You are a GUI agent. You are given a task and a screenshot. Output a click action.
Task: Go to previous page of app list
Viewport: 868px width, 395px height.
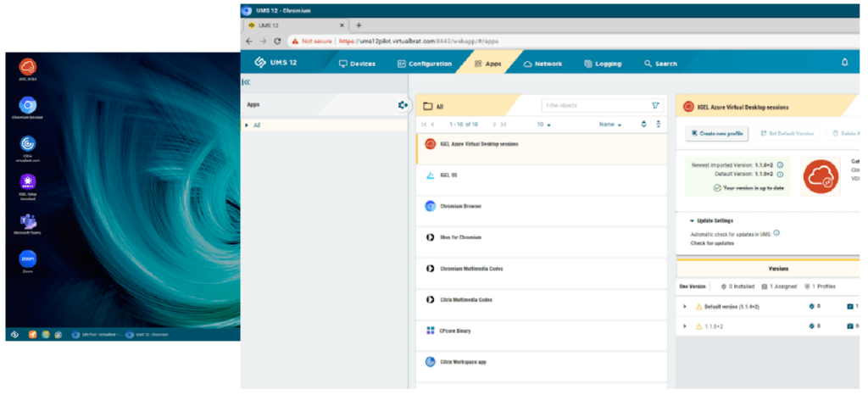pyautogui.click(x=433, y=125)
